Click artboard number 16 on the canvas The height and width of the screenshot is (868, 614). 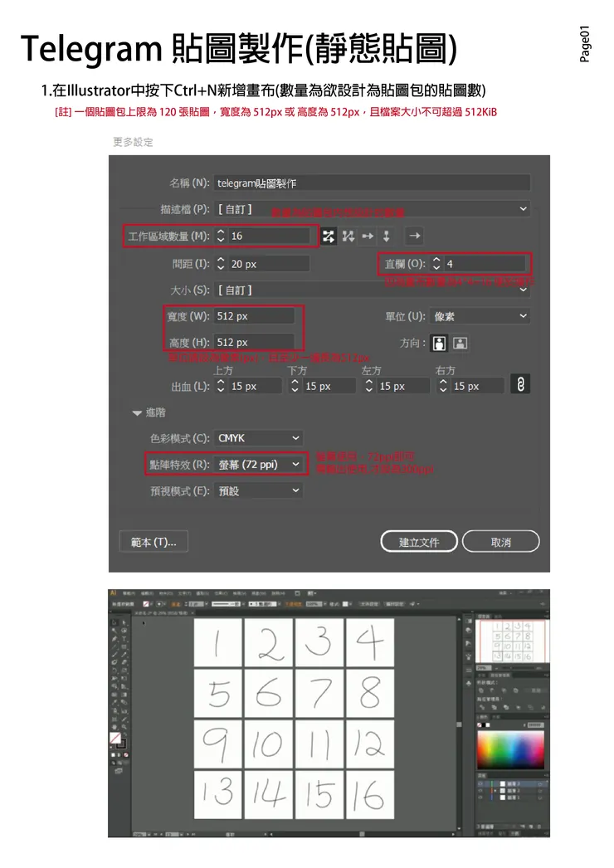coord(370,795)
